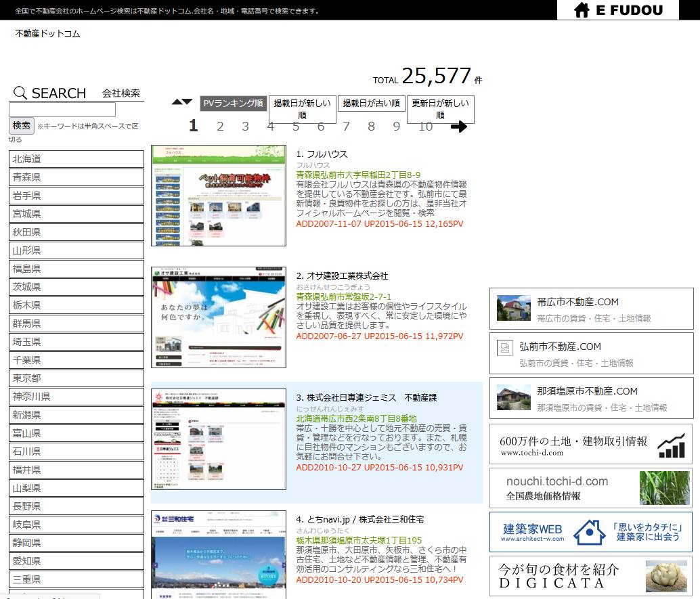Select 北海道 in prefecture list
Image resolution: width=700 pixels, height=599 pixels.
tap(76, 159)
